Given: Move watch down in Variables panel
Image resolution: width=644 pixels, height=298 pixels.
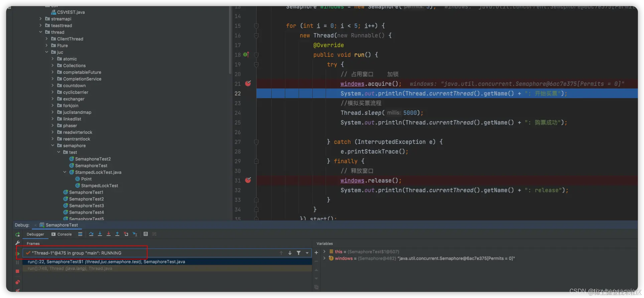Looking at the screenshot, I should click(x=316, y=279).
